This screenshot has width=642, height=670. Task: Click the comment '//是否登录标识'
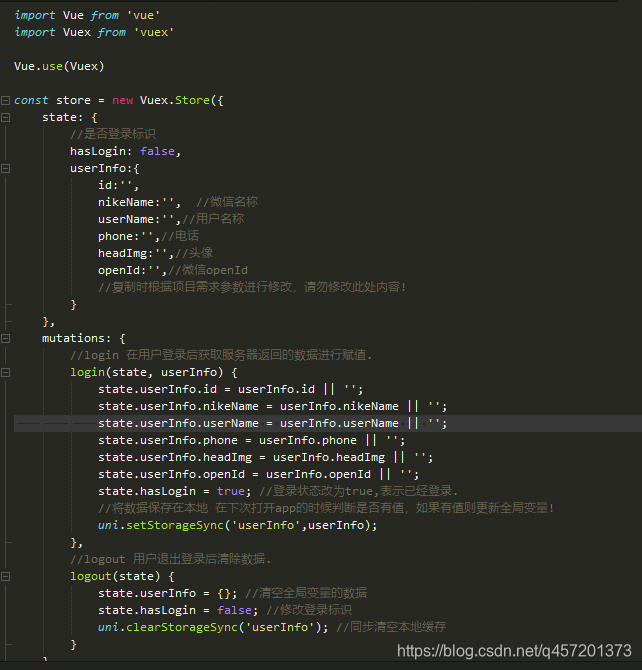[x=113, y=134]
